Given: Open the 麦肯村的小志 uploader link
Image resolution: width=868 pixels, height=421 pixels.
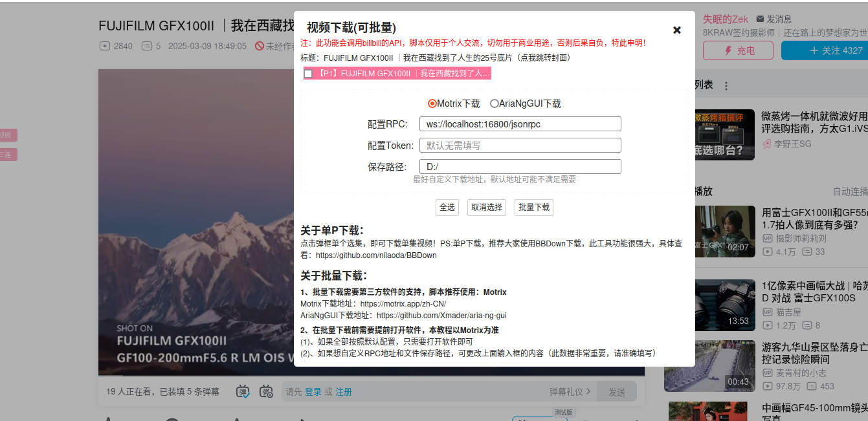Looking at the screenshot, I should (794, 372).
